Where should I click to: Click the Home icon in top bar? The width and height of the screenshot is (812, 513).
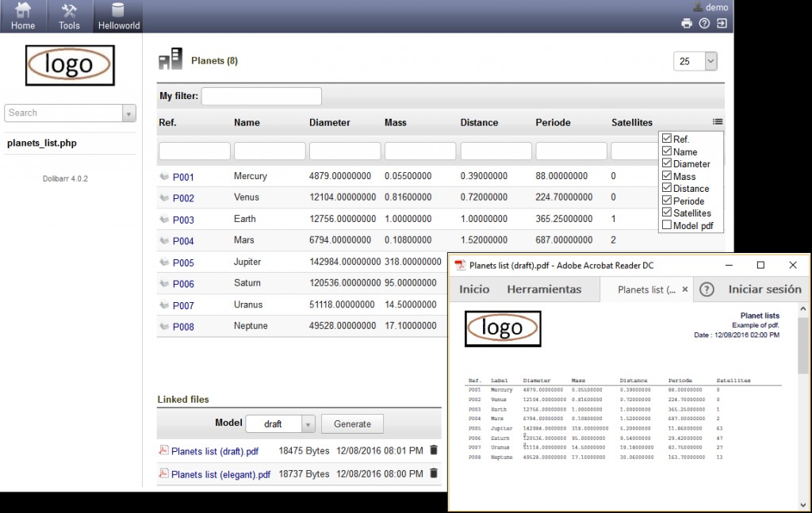[23, 11]
